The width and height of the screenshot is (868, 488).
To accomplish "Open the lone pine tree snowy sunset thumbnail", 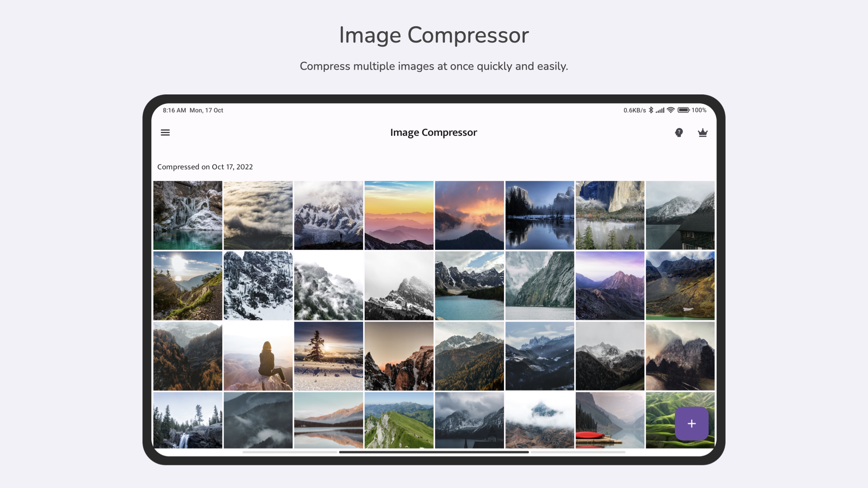I will (329, 356).
